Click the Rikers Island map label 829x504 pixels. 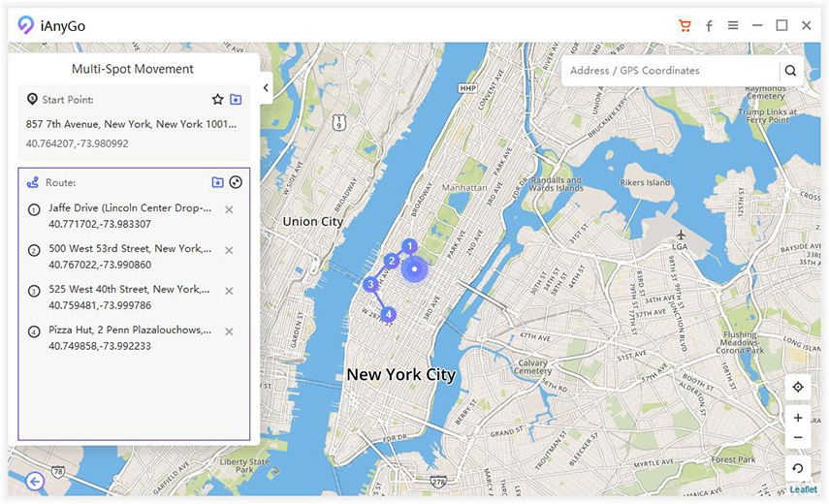tap(645, 182)
